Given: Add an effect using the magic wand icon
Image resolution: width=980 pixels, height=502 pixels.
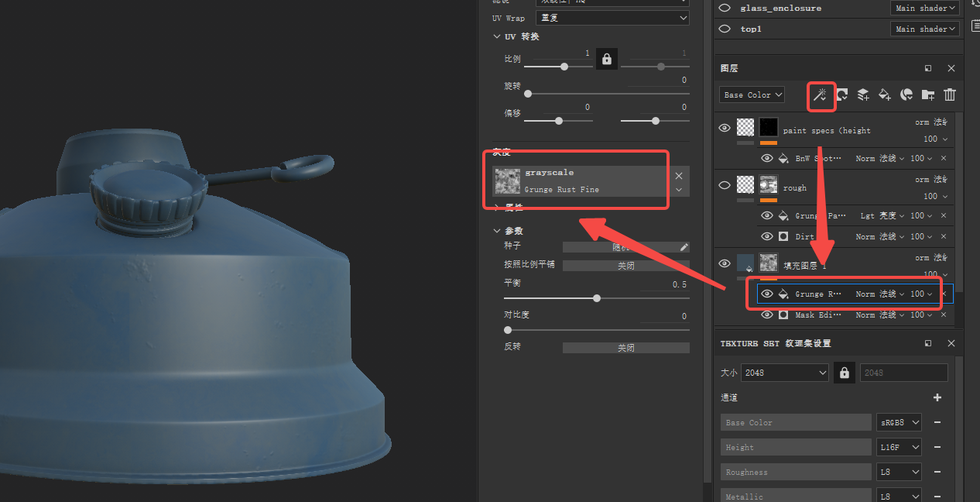Looking at the screenshot, I should click(x=821, y=95).
